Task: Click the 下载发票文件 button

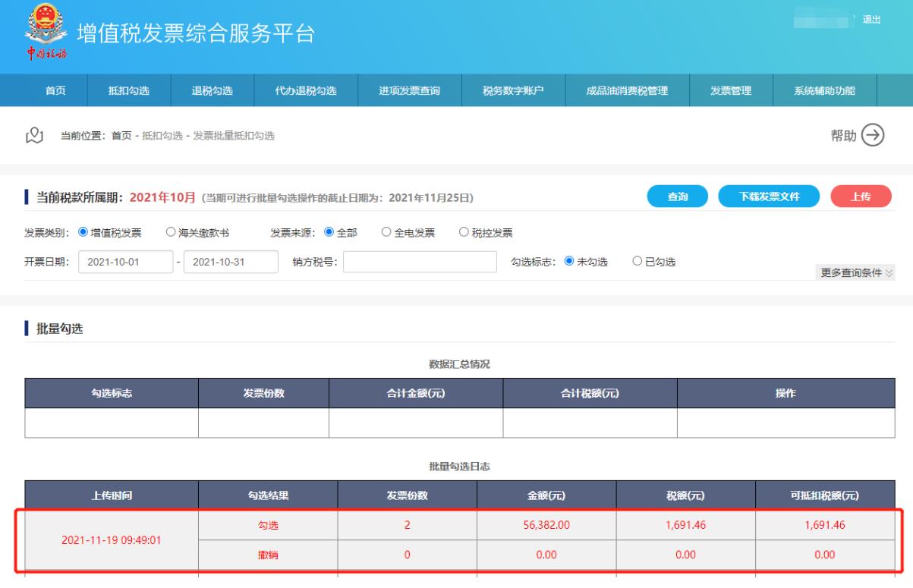Action: pyautogui.click(x=769, y=197)
